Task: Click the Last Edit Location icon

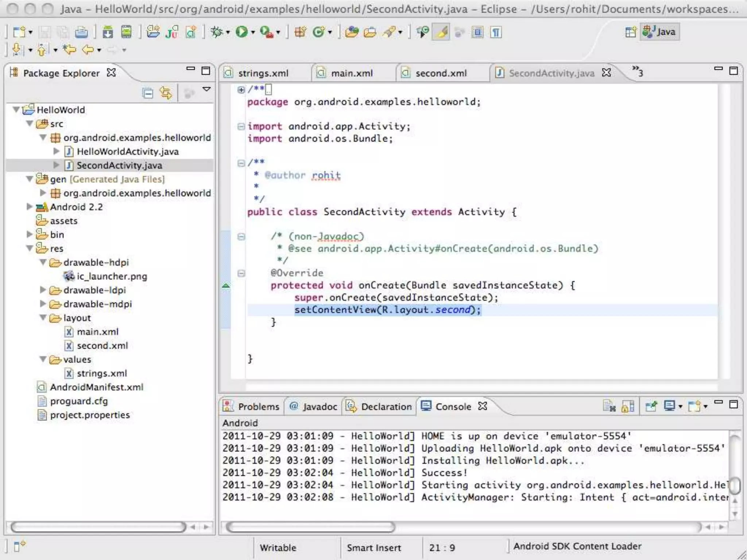Action: point(69,49)
